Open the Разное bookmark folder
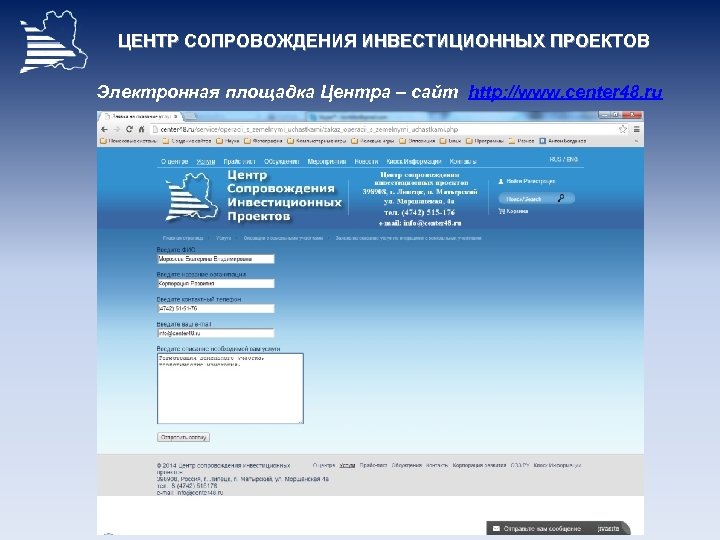720x540 pixels. 522,141
